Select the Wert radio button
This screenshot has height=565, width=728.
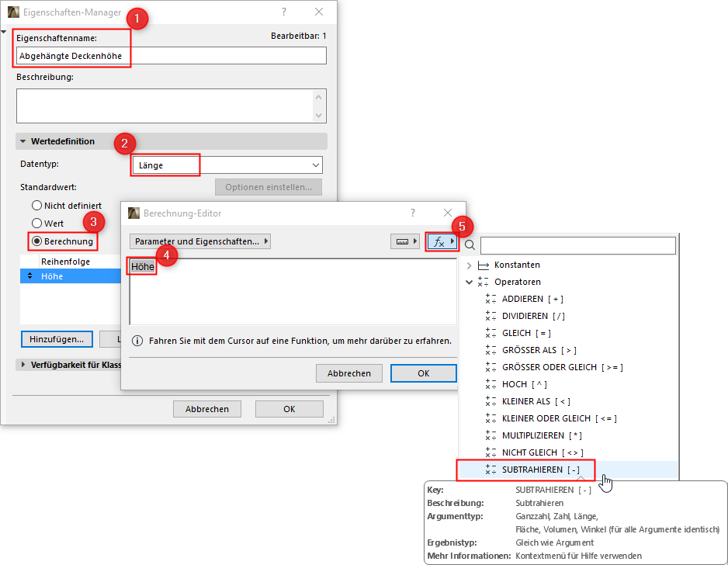pyautogui.click(x=36, y=224)
